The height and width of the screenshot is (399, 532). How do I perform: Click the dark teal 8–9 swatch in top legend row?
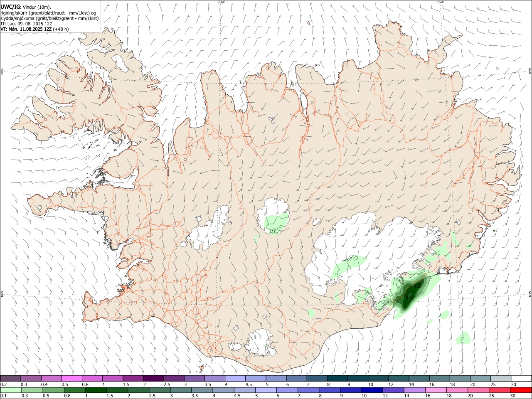tap(337, 378)
